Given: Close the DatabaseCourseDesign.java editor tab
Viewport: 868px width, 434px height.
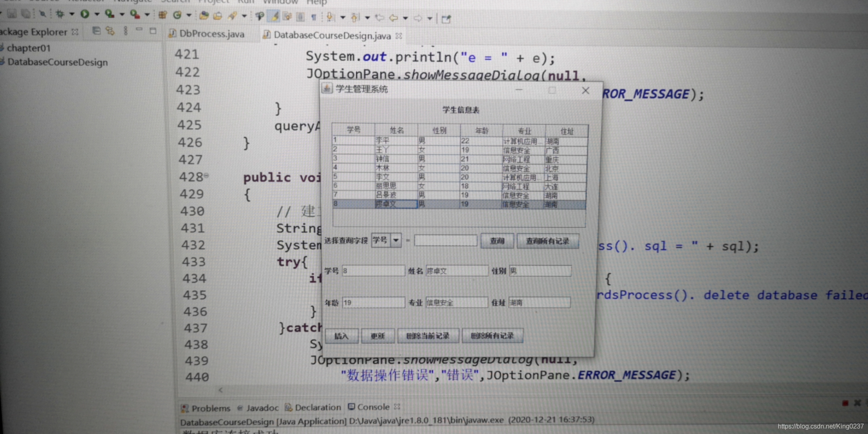Looking at the screenshot, I should pyautogui.click(x=398, y=36).
